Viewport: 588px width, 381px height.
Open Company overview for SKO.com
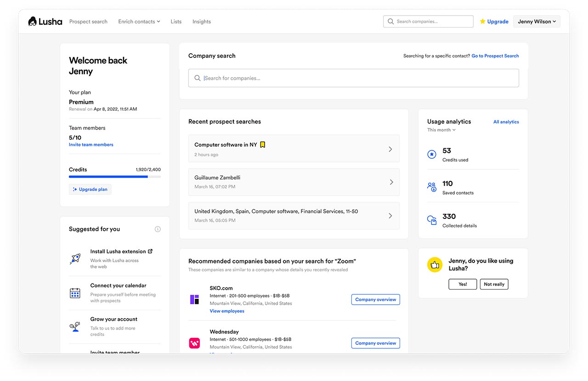pyautogui.click(x=376, y=299)
